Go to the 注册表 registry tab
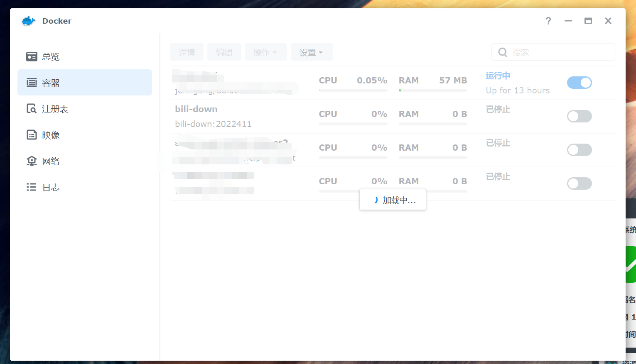This screenshot has width=636, height=364. [x=85, y=109]
